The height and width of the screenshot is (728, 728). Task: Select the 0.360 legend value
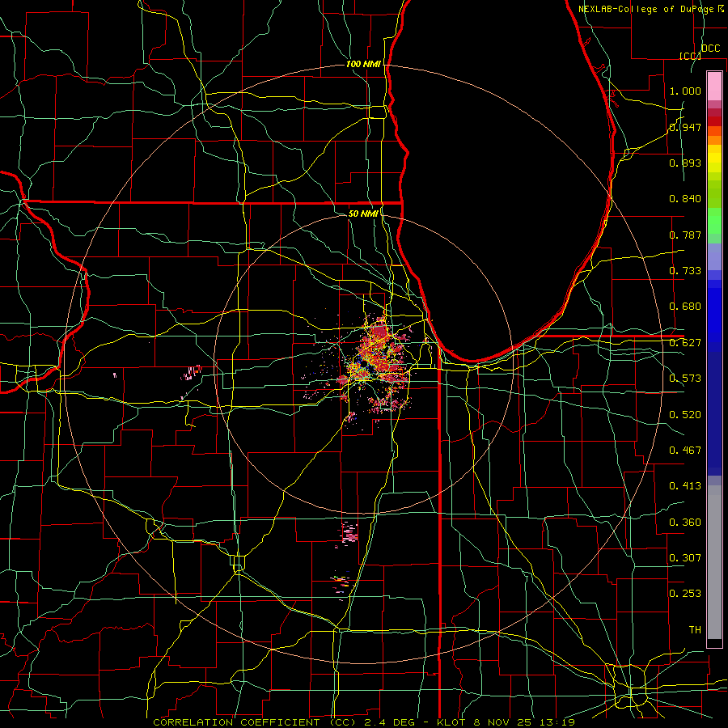tap(685, 522)
